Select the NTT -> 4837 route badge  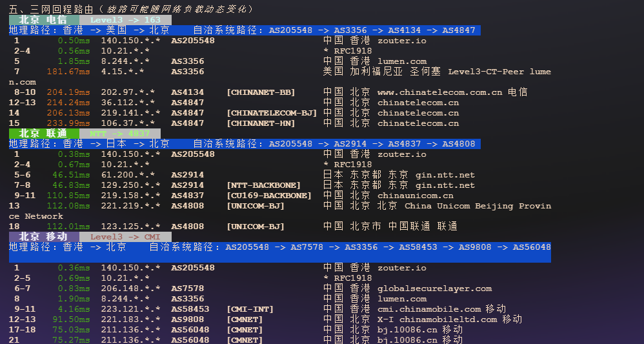coord(120,134)
